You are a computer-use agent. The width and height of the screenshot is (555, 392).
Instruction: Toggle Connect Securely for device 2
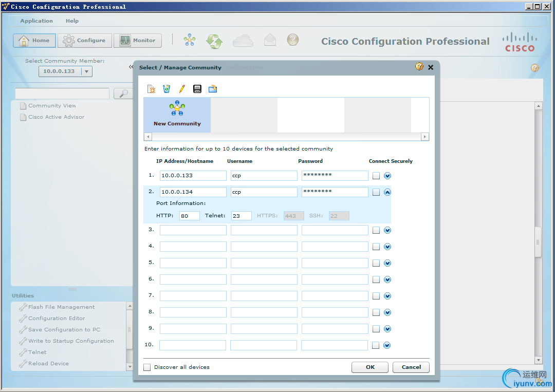click(x=376, y=192)
